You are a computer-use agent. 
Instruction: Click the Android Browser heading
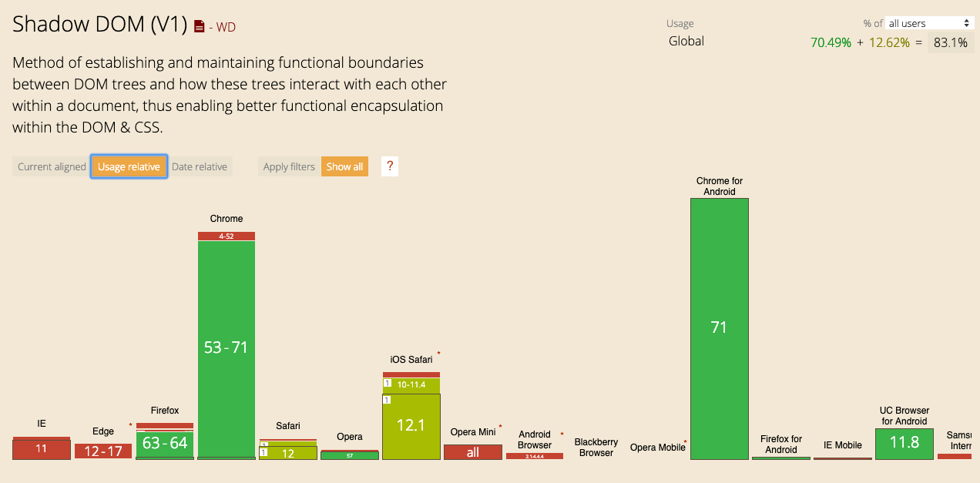click(535, 440)
